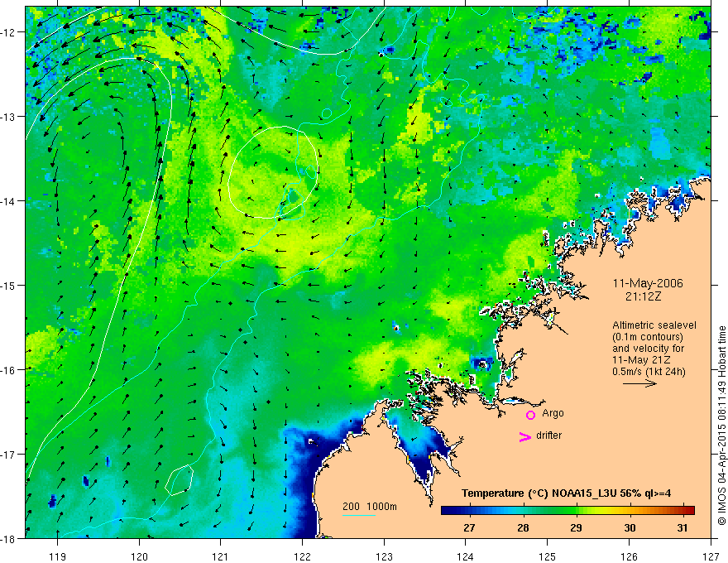Screen dimensions: 728x563
Task: Click the -12 latitude axis label
Action: point(8,32)
